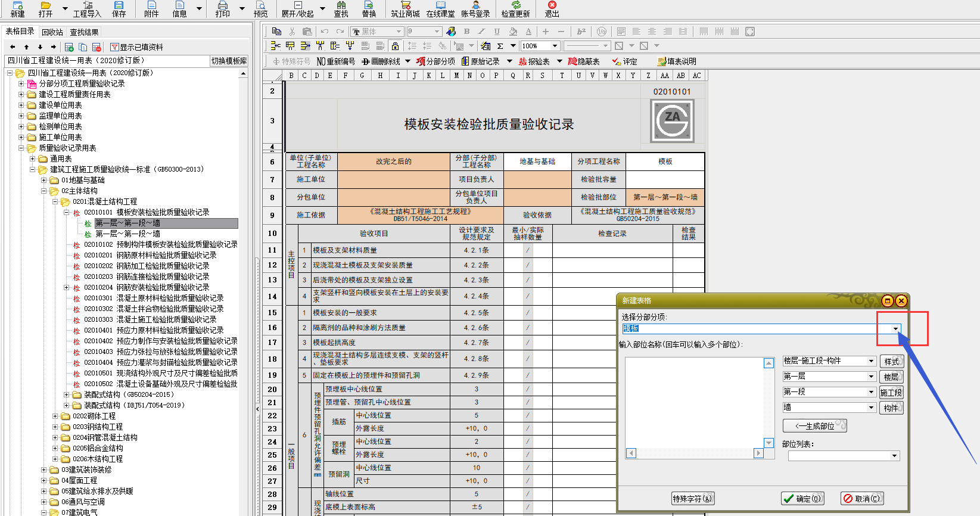Screen dimensions: 980x516
Task: Click the Underline U formatting icon
Action: tap(497, 32)
